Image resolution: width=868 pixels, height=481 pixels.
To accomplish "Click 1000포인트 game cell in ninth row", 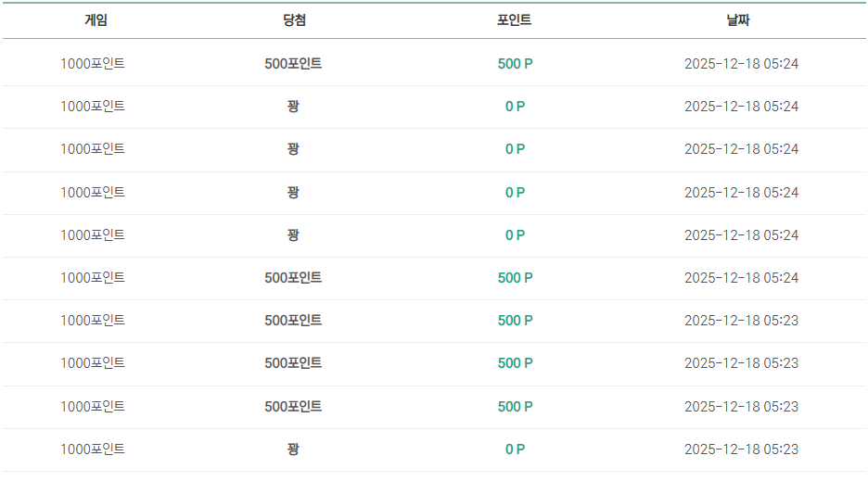I will (93, 406).
